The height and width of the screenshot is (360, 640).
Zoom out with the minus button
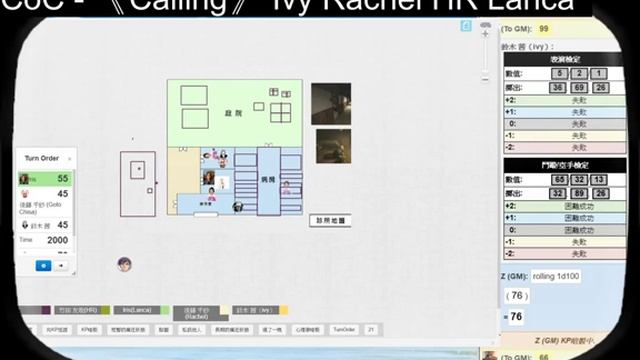coord(485,79)
